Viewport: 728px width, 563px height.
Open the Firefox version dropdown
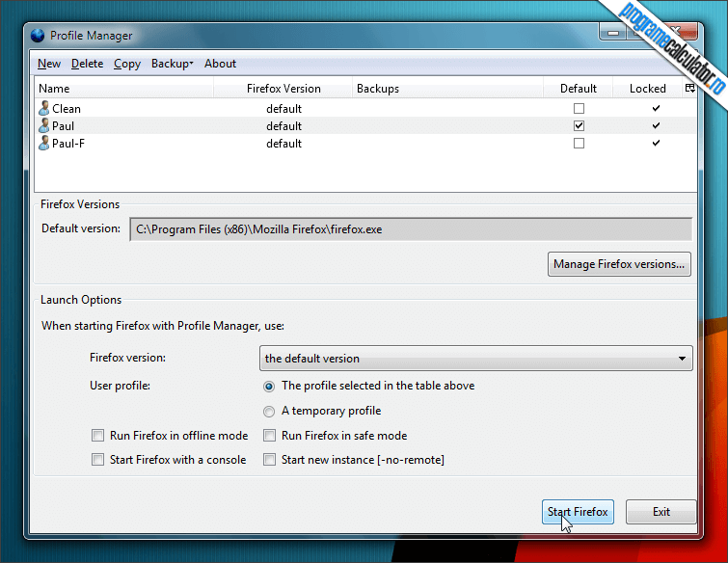pyautogui.click(x=476, y=359)
